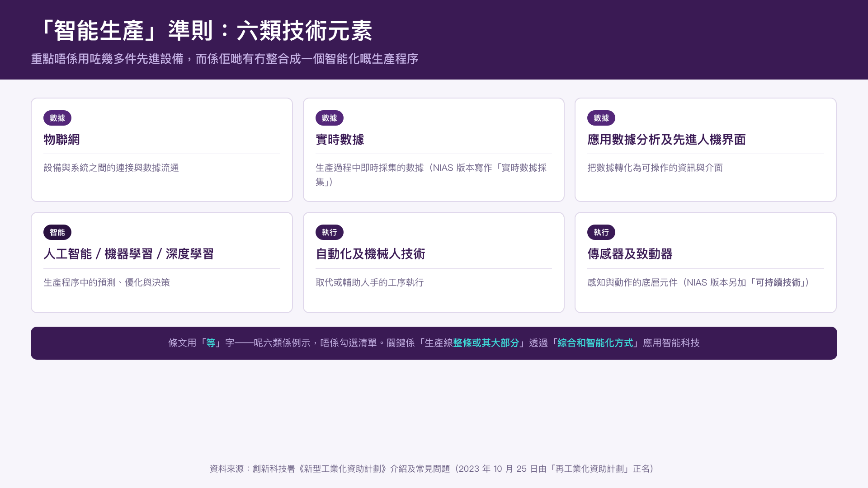This screenshot has height=488, width=868.
Task: Click the 智能 tag on the 人工智能 card
Action: (x=57, y=232)
